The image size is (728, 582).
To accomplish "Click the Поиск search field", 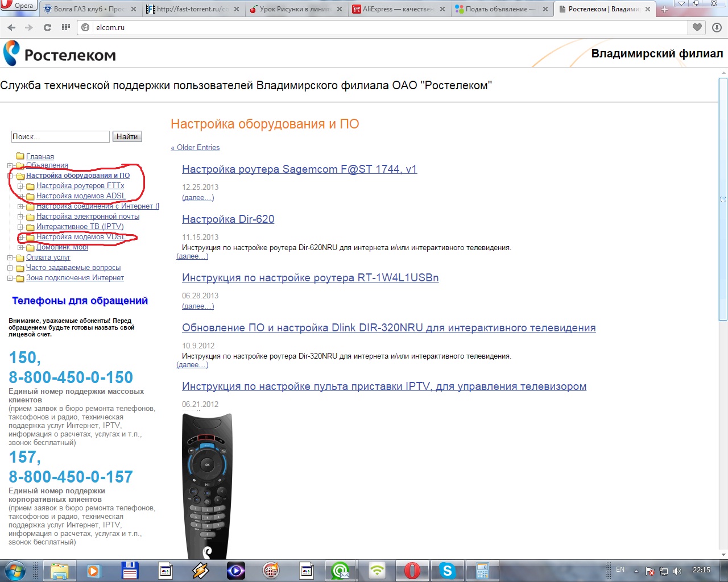I will click(x=60, y=136).
